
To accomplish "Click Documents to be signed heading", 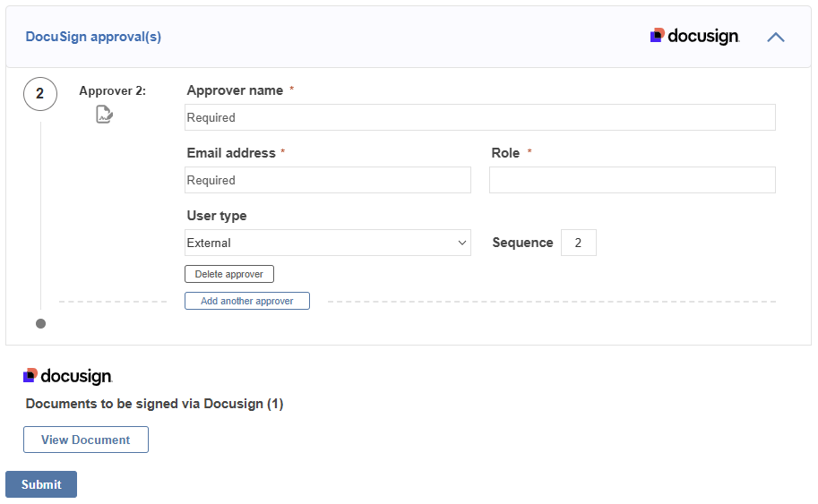I will click(154, 404).
